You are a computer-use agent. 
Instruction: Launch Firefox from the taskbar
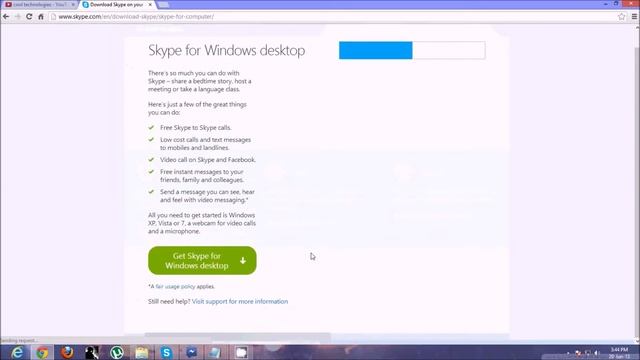tap(67, 352)
